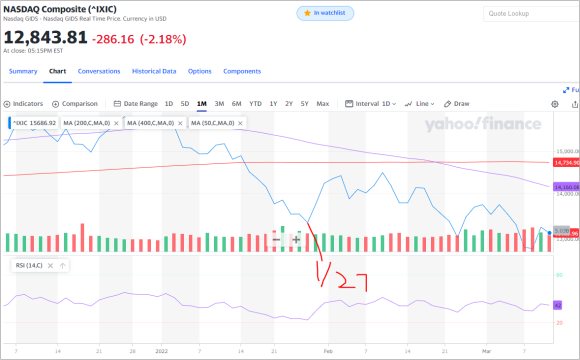580x360 pixels.
Task: Click the purple 14,160 price axis tag
Action: (566, 187)
